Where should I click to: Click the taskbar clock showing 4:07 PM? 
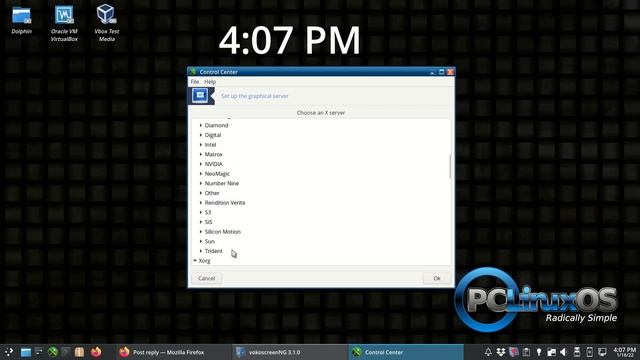pyautogui.click(x=624, y=352)
